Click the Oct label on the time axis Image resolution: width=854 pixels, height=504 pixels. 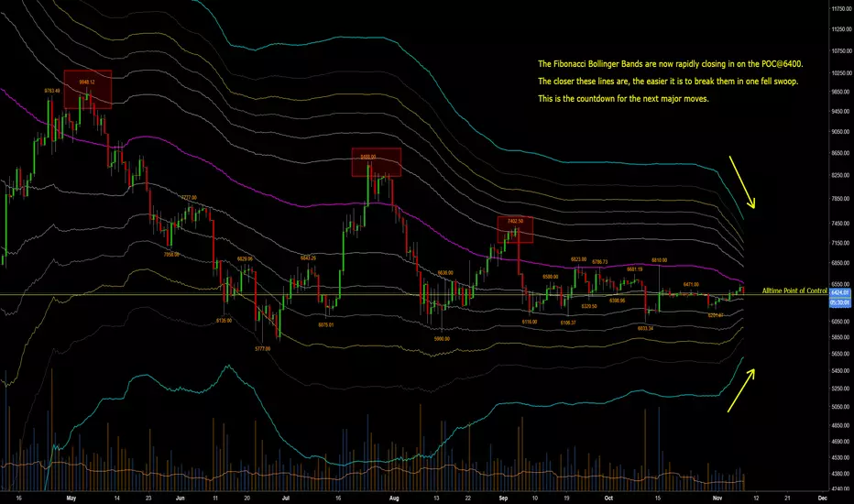coord(608,498)
